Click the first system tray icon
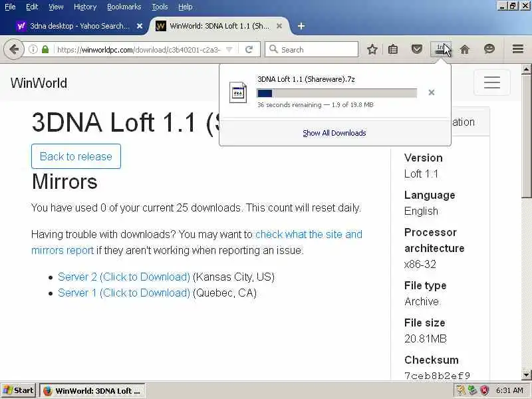Screen dimensions: 532x399 pos(460,390)
